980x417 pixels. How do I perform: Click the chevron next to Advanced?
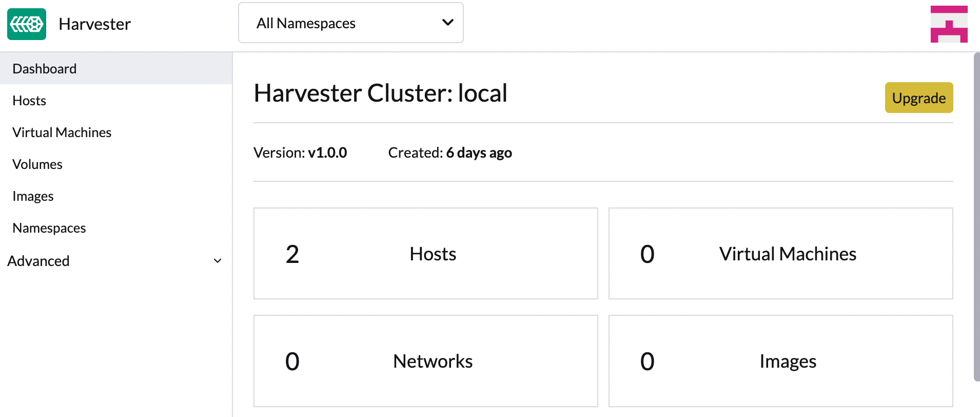pyautogui.click(x=218, y=261)
